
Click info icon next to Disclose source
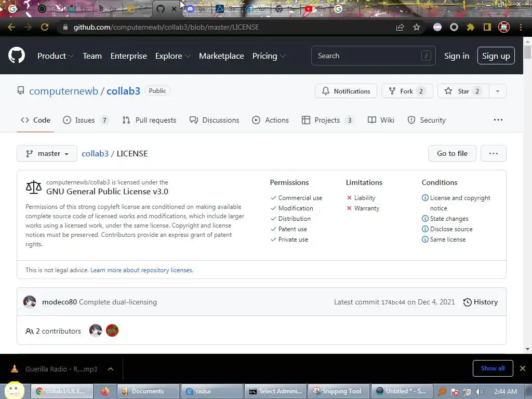(x=425, y=229)
